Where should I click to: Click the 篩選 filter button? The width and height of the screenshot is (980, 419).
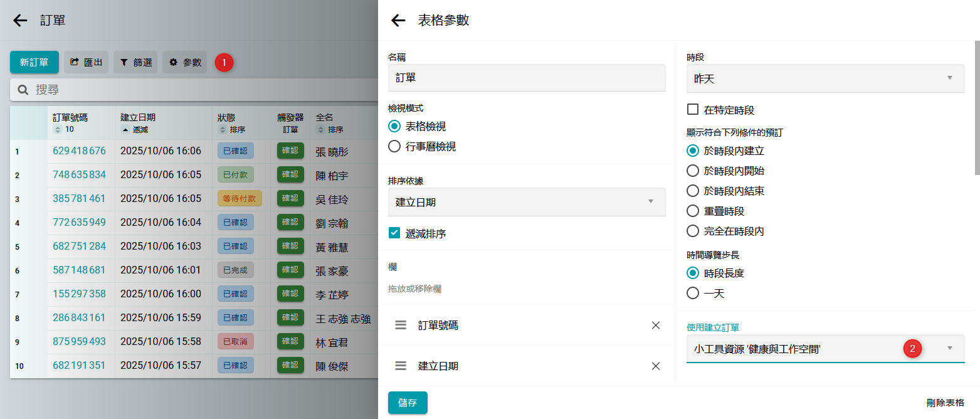(x=135, y=63)
